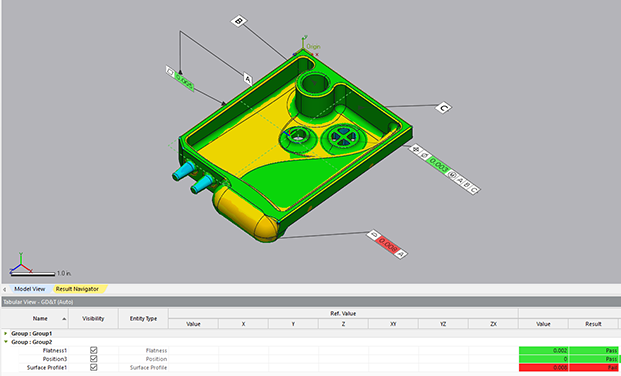Click the Result column header
The image size is (621, 376).
click(x=593, y=324)
